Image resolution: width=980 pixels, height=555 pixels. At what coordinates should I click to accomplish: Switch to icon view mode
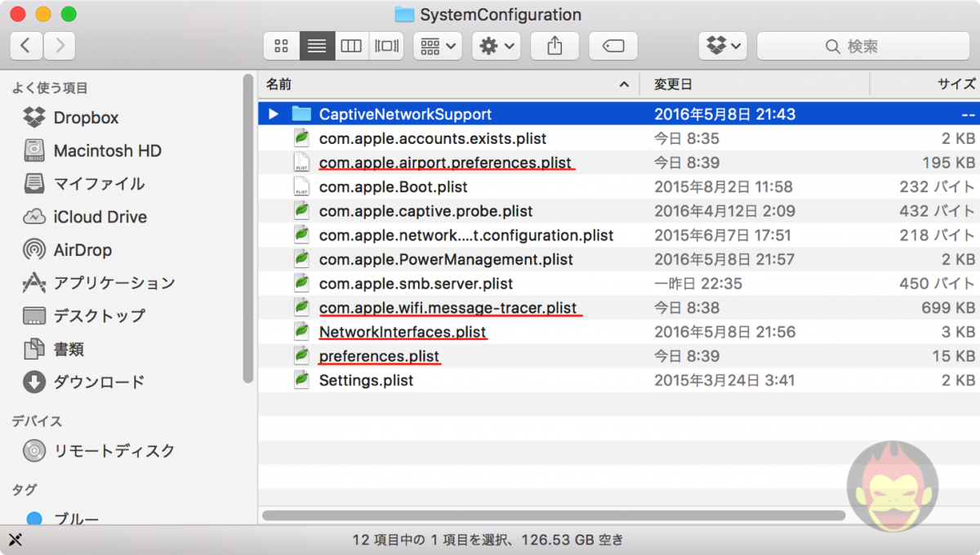pyautogui.click(x=281, y=46)
